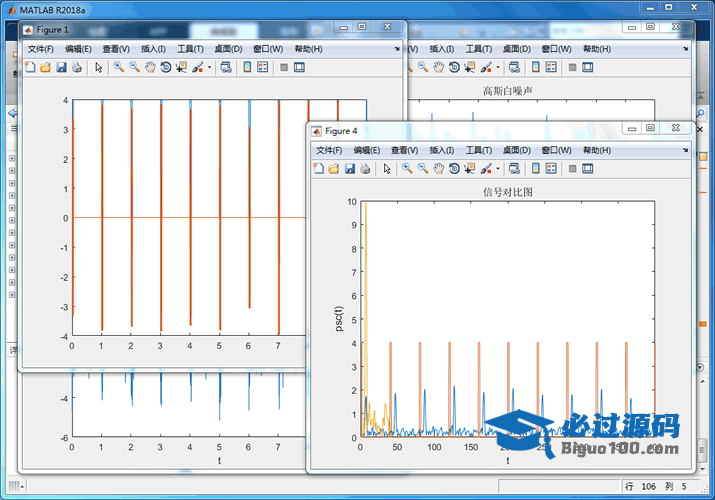Click Zoom Out tool in Figure 4
This screenshot has height=500, width=715.
pos(423,168)
